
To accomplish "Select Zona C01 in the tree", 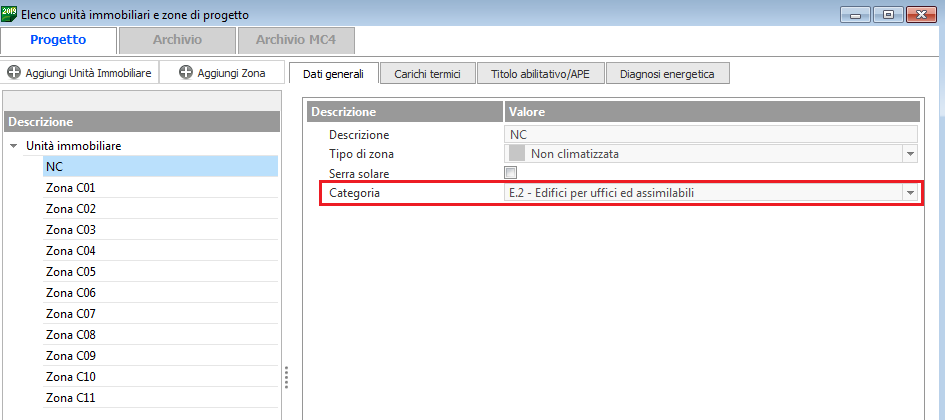I will pos(70,188).
